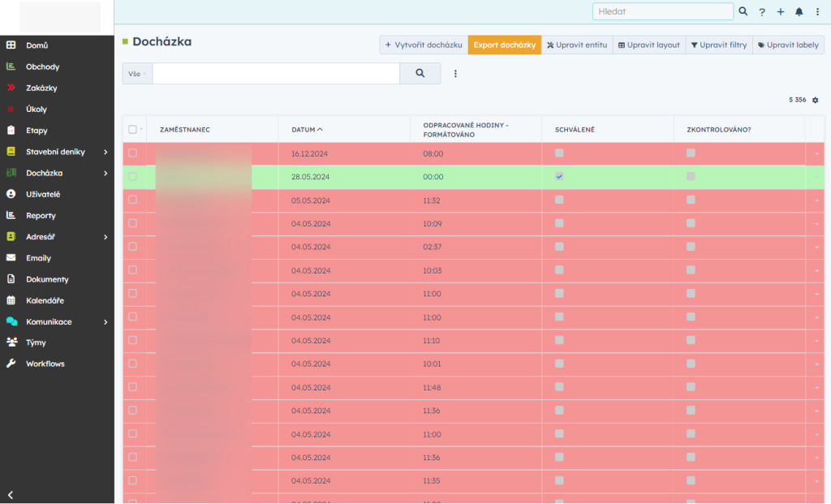Screen dimensions: 831x504
Task: Toggle the select-all checkbox in table header
Action: point(132,130)
